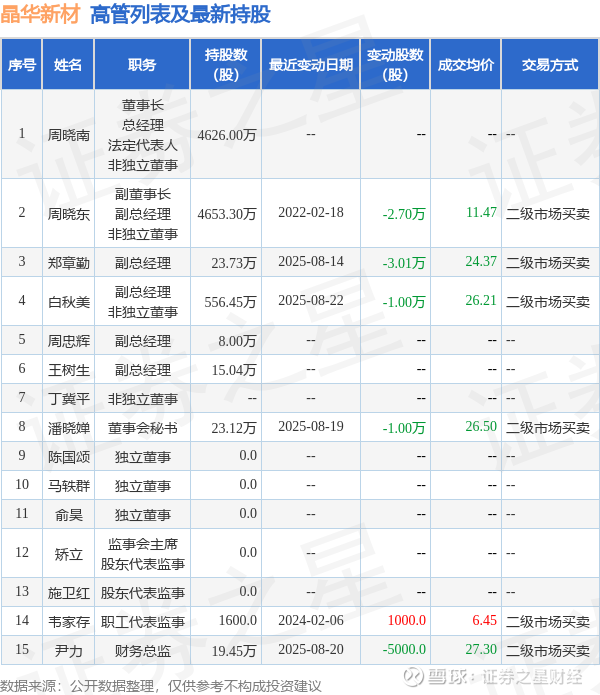Click the 数据来源 disclaimer footer text
Screen dimensions: 600x695
tap(160, 686)
